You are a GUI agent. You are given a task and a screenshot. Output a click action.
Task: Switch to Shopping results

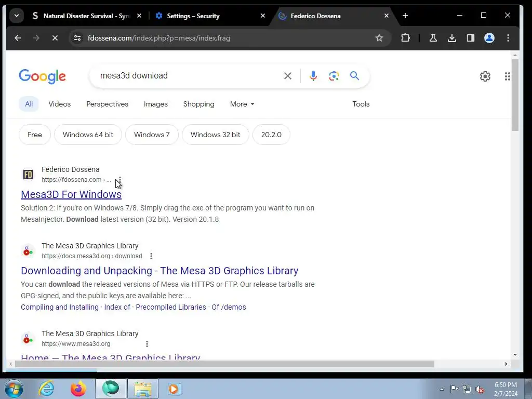point(199,104)
